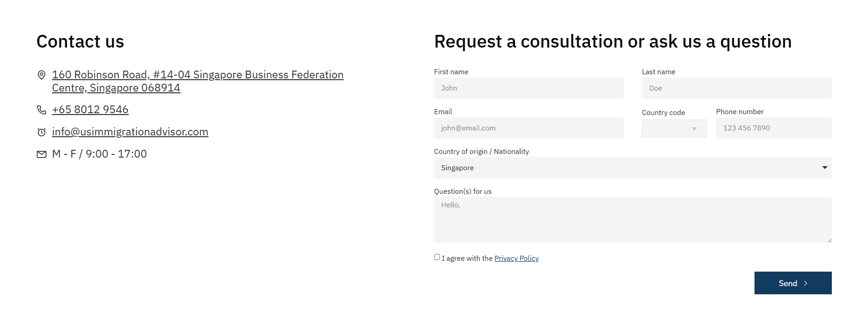Click the envelope icon beside opening hours
The height and width of the screenshot is (321, 868).
41,154
